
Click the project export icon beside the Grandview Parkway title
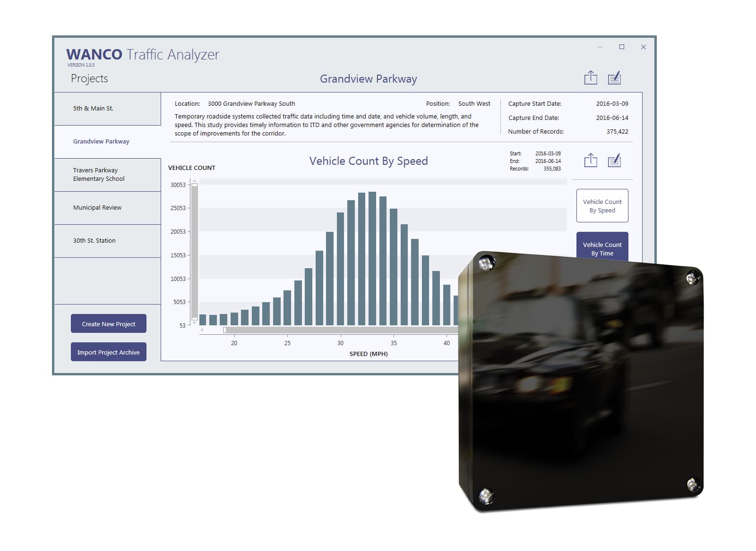click(591, 78)
